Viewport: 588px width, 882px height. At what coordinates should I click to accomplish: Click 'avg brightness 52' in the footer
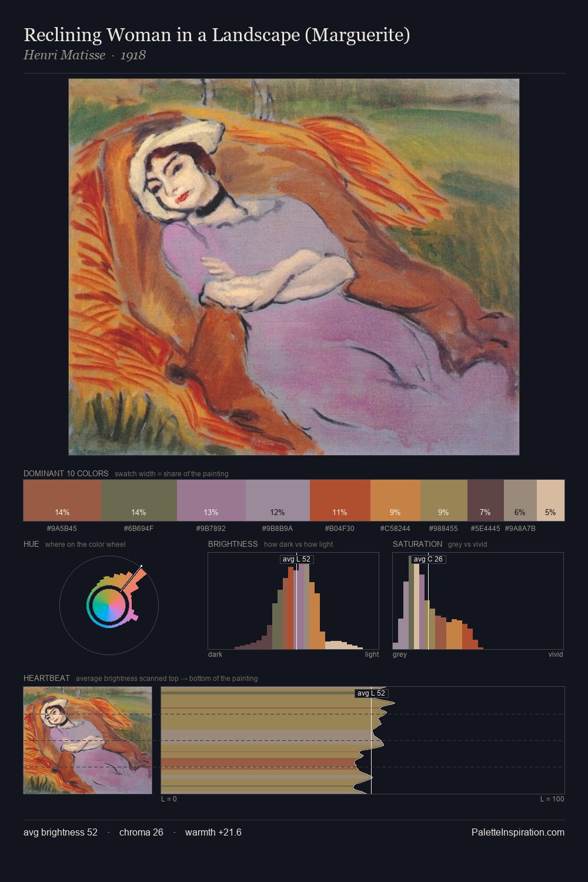[61, 832]
